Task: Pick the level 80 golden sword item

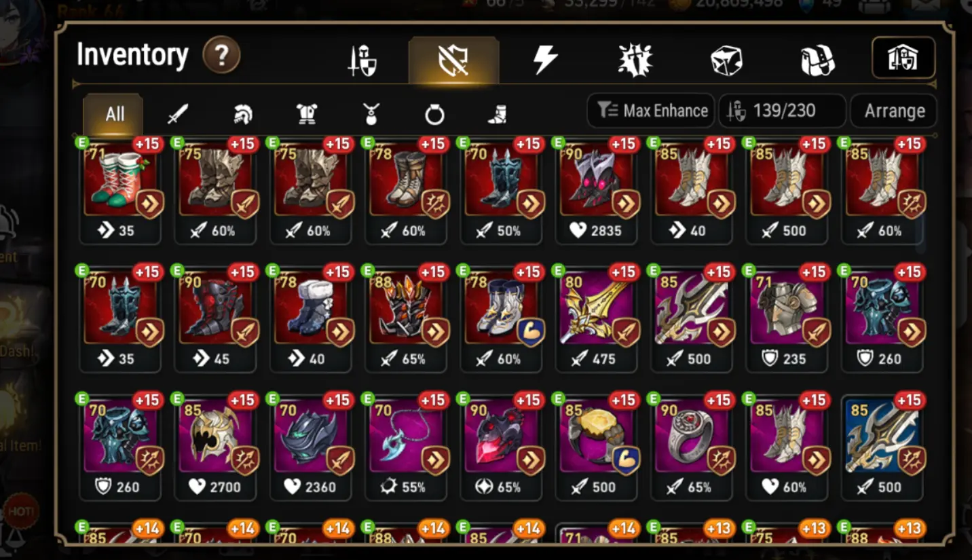Action: click(597, 318)
